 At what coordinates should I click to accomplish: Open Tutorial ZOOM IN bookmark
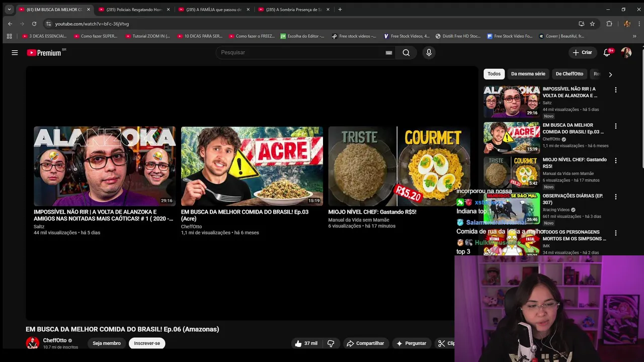148,36
